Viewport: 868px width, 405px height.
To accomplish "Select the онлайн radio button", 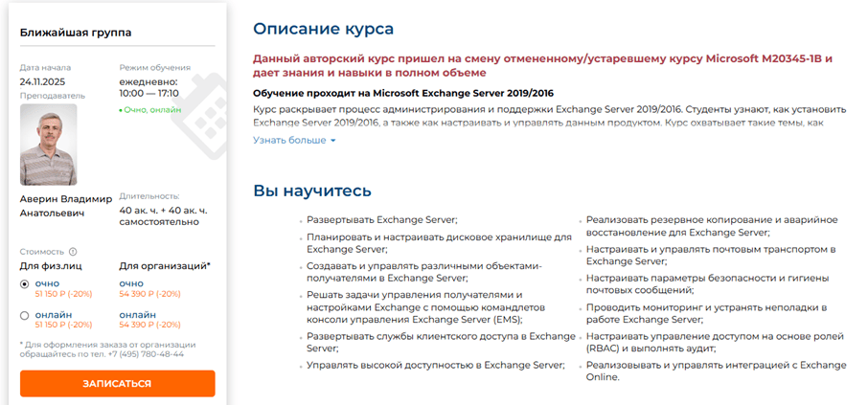I will [24, 315].
